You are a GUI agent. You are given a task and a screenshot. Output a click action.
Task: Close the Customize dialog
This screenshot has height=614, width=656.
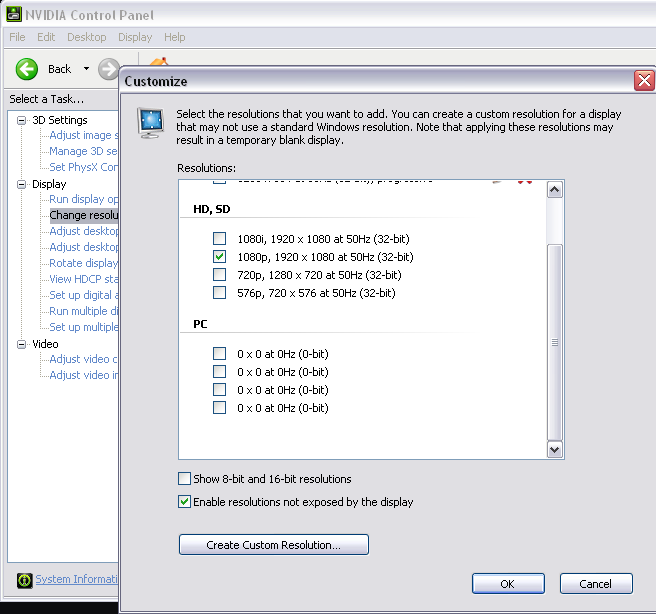pyautogui.click(x=644, y=81)
